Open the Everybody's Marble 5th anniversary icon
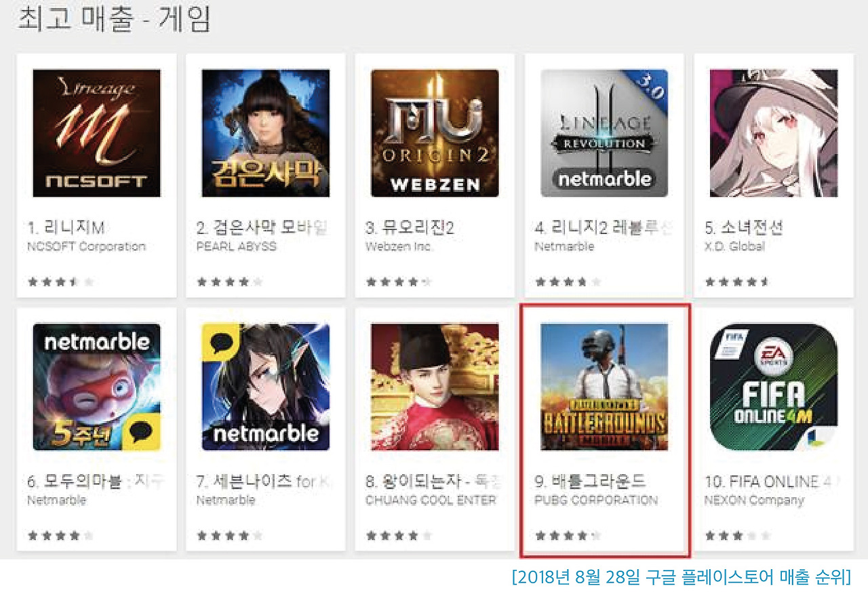 [x=96, y=387]
